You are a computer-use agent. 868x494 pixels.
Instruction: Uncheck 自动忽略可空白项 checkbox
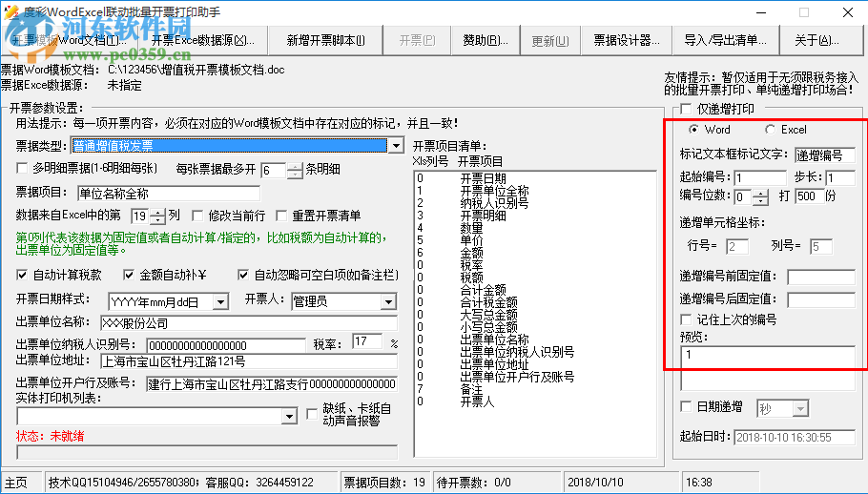(x=242, y=275)
